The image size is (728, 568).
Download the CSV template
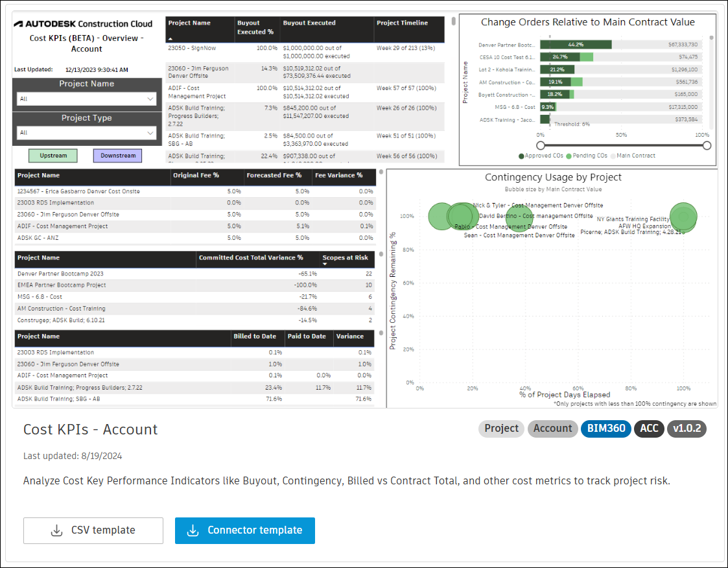pyautogui.click(x=93, y=530)
